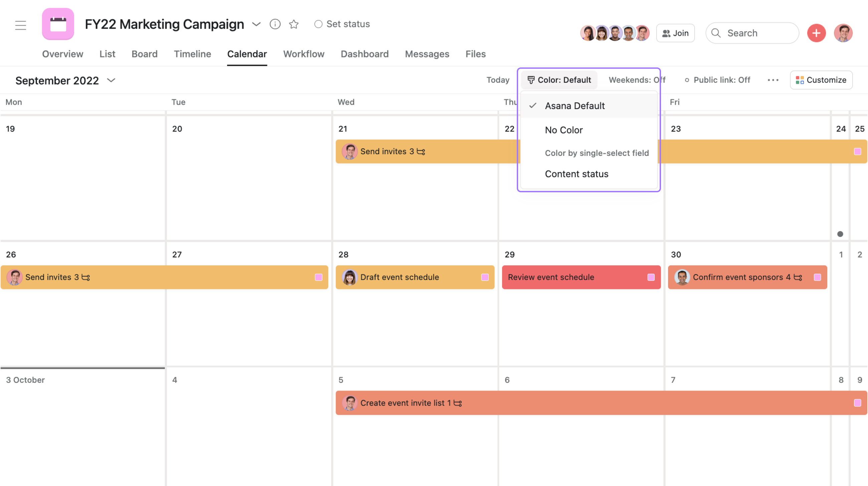Select No Color option

(564, 130)
